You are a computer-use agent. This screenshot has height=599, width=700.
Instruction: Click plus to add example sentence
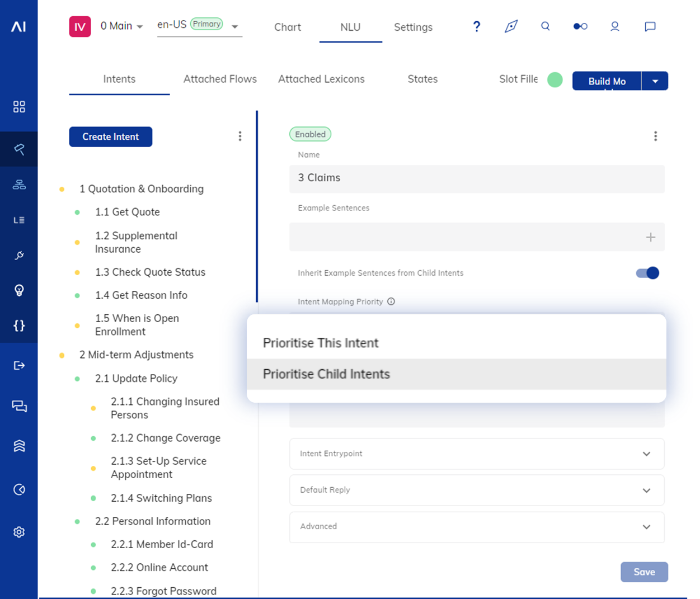[x=651, y=237]
